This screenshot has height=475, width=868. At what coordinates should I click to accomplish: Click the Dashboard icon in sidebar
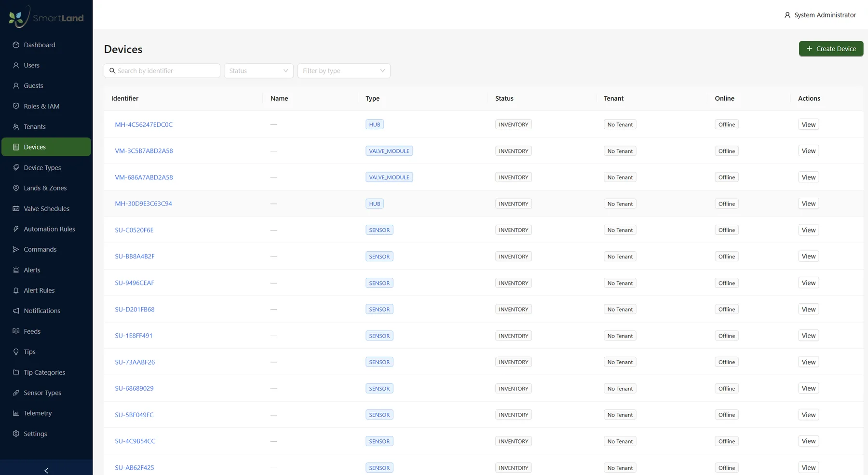click(x=16, y=45)
